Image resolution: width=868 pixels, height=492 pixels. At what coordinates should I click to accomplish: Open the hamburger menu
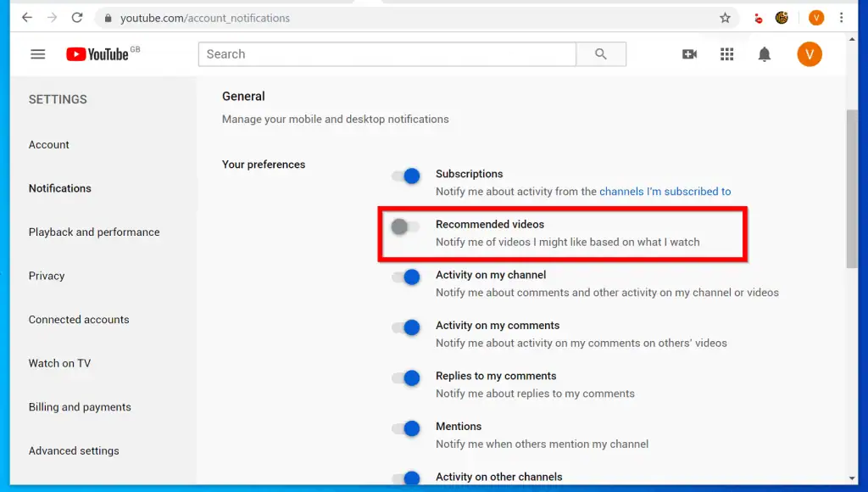point(37,53)
